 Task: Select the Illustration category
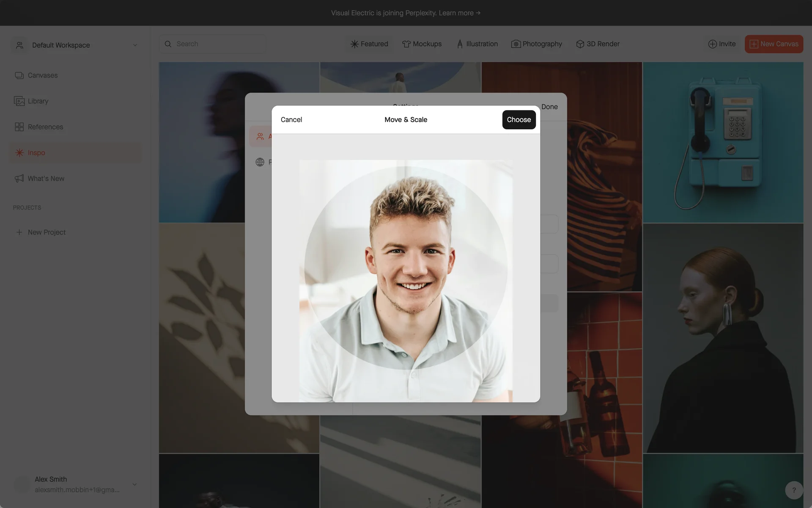(477, 44)
